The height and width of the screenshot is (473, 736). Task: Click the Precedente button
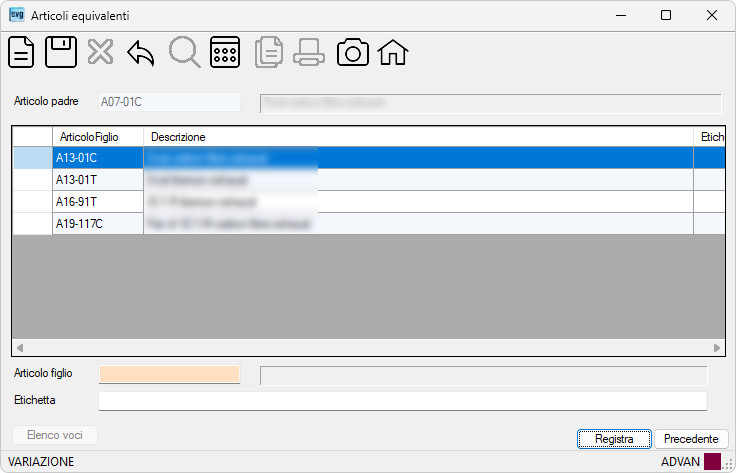(691, 439)
